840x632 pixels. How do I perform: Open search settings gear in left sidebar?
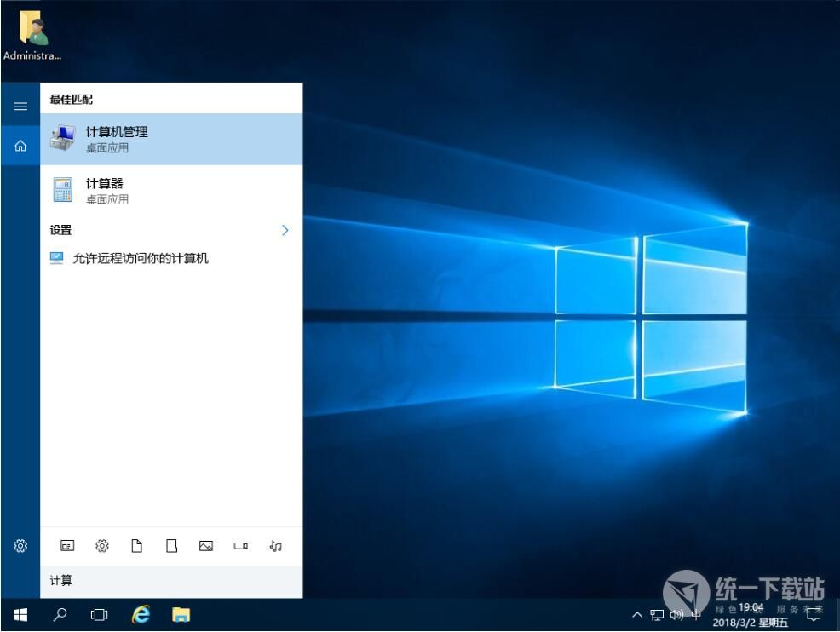coord(20,546)
